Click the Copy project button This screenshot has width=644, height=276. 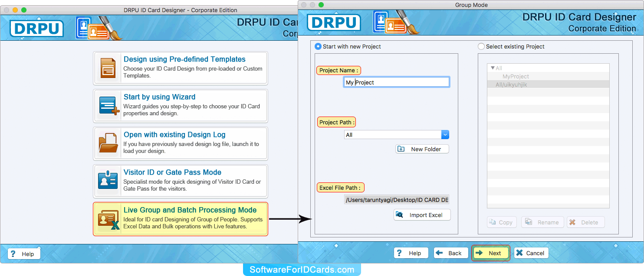pos(502,222)
